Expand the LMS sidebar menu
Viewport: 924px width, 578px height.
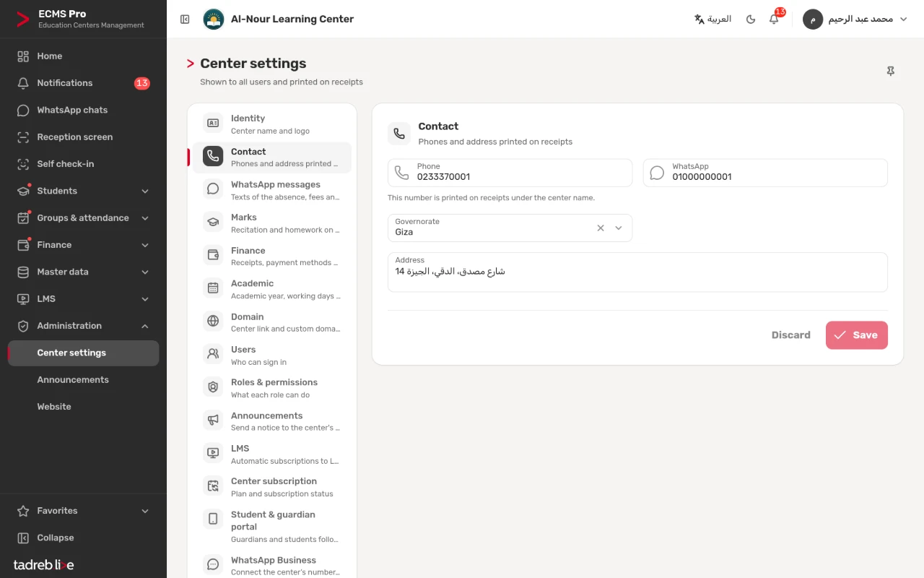tap(83, 298)
